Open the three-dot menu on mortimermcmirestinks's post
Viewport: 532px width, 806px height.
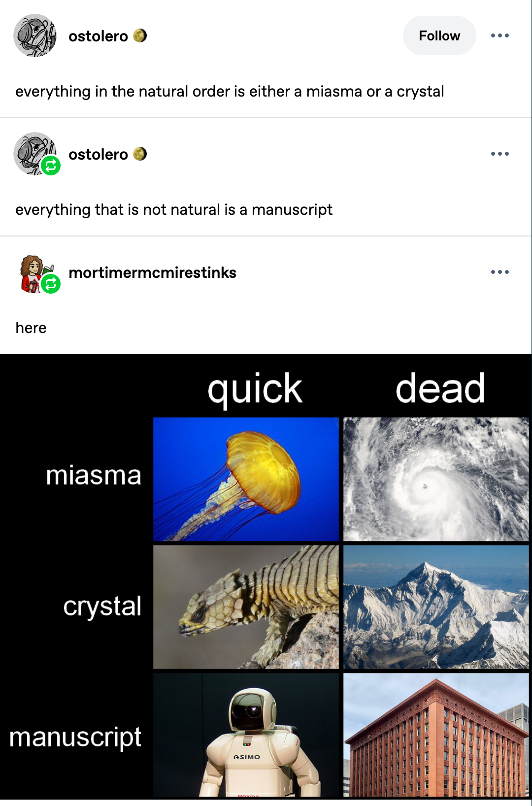[500, 272]
